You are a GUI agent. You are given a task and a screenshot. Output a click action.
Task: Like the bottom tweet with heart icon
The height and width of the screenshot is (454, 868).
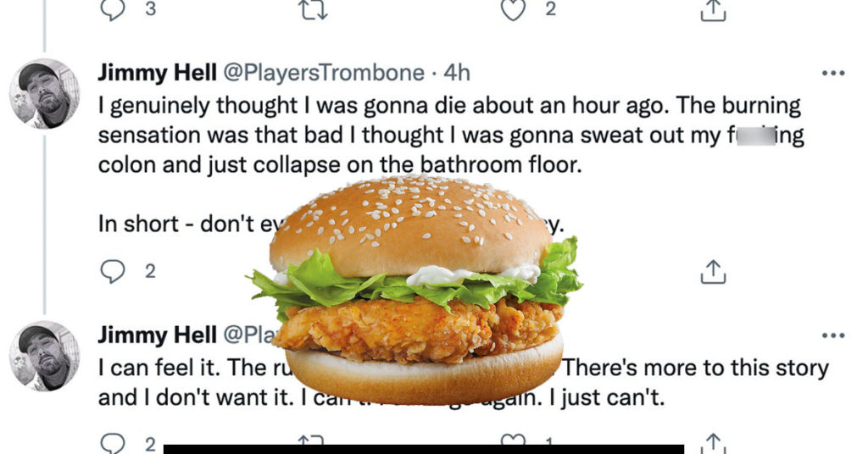point(513,440)
